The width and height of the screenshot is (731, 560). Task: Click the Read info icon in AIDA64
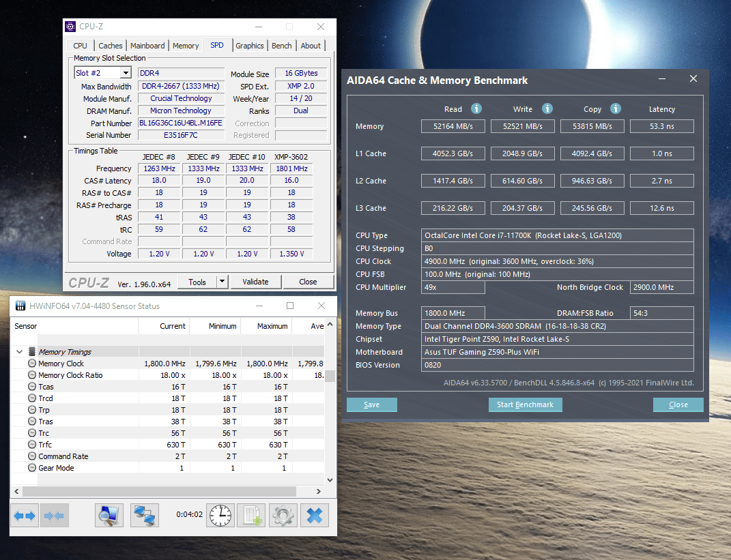pos(476,108)
